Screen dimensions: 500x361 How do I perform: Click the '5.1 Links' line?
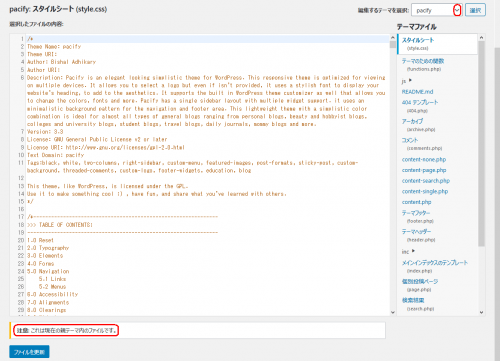click(x=52, y=279)
